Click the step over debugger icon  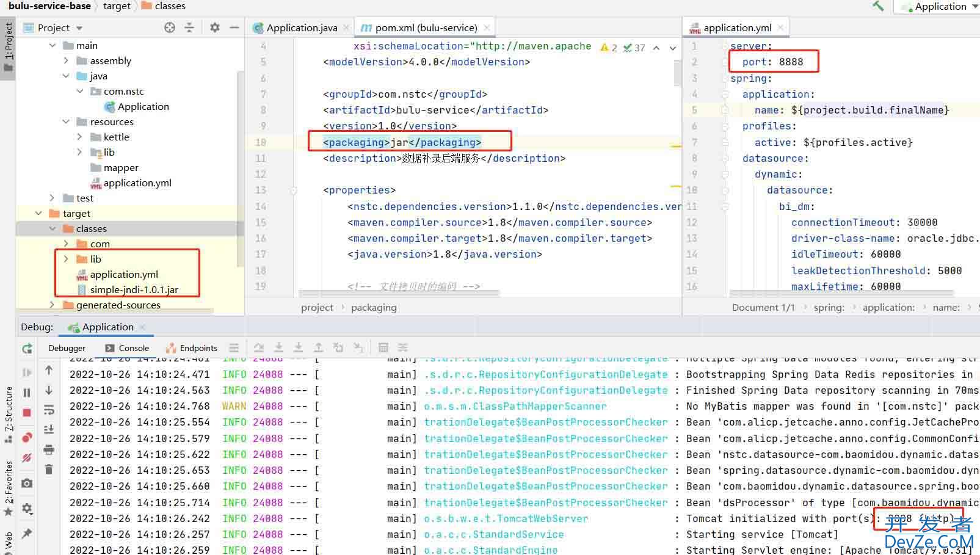259,347
